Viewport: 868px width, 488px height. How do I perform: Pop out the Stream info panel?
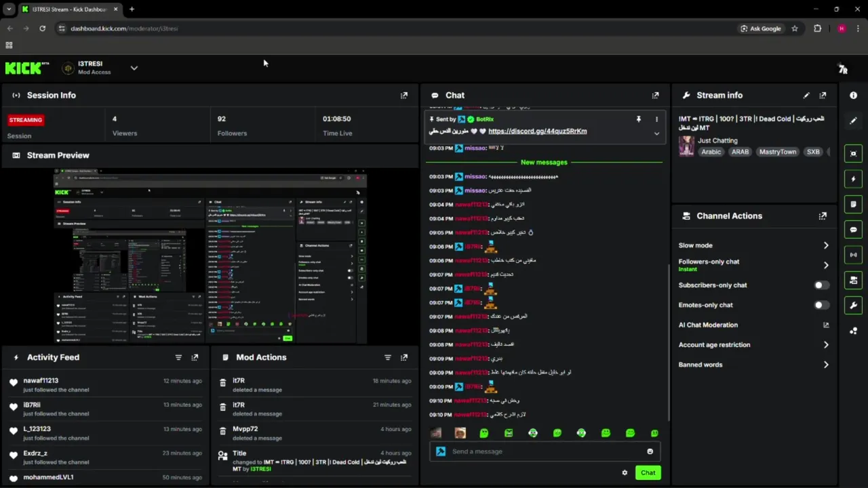[x=823, y=96]
